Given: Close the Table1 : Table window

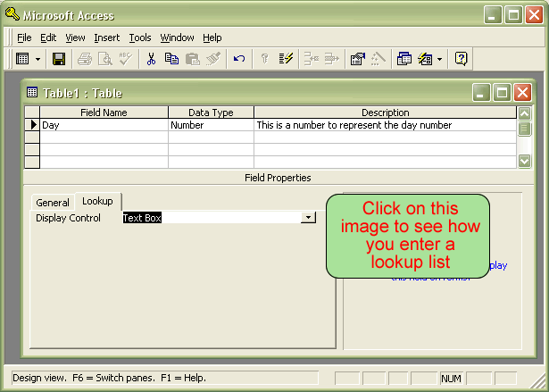Looking at the screenshot, I should click(522, 93).
